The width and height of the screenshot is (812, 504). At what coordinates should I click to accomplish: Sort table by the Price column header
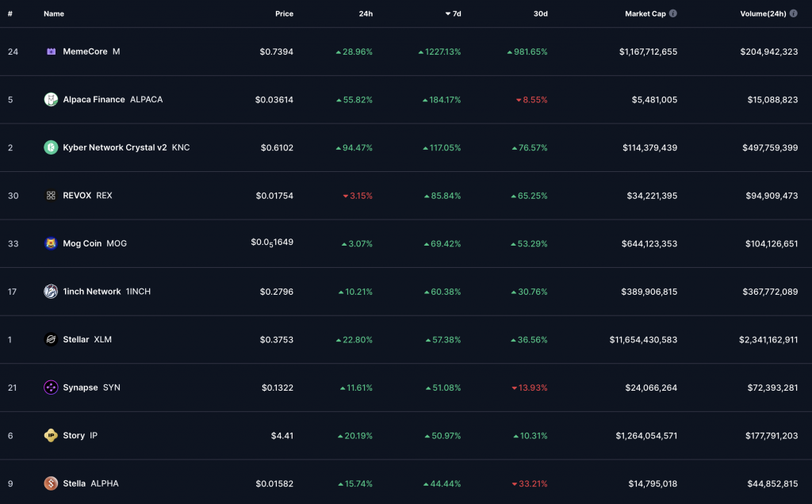pos(284,13)
